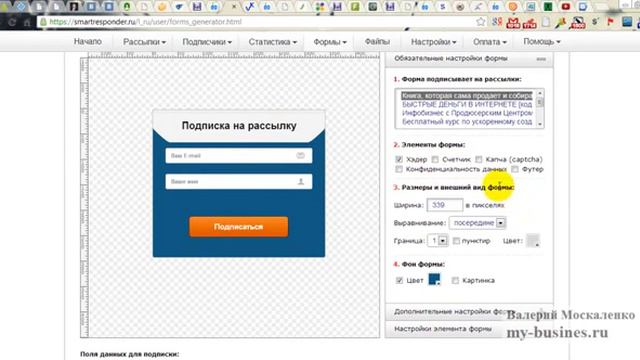
Task: Select the first highlighted mailing in the list
Action: point(467,96)
